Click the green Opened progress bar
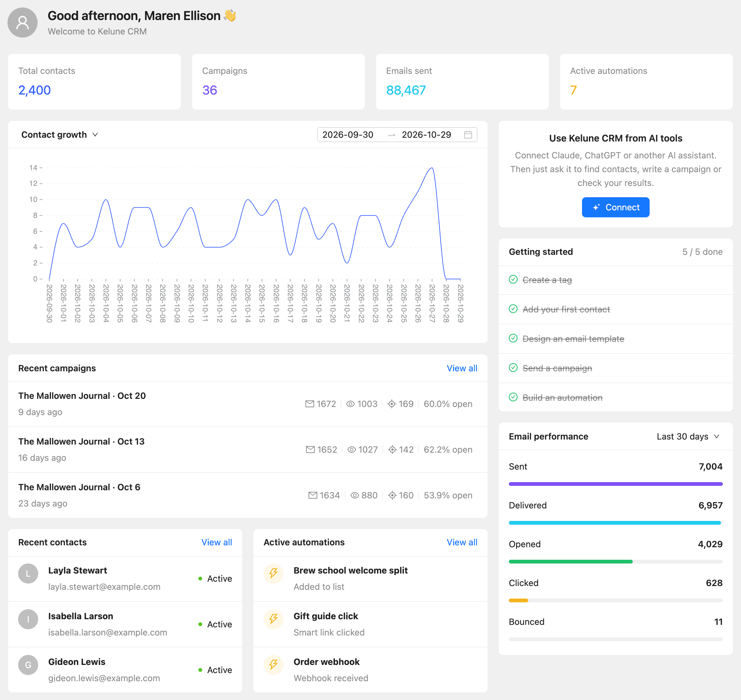The height and width of the screenshot is (700, 741). point(570,562)
